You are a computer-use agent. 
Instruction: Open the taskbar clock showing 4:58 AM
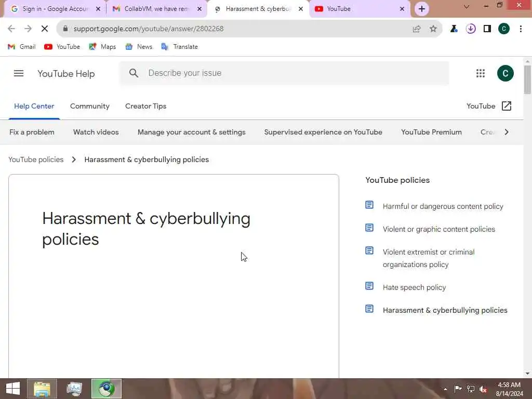pos(509,389)
